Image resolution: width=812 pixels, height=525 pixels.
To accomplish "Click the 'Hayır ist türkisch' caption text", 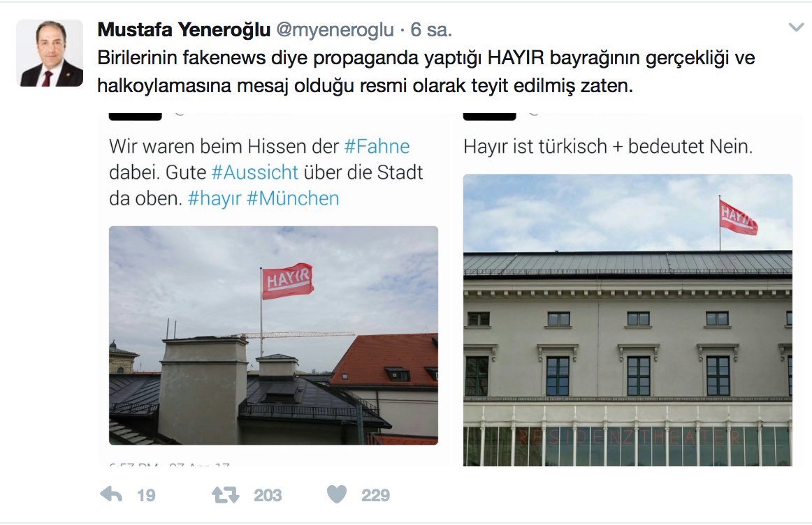I will tap(608, 147).
